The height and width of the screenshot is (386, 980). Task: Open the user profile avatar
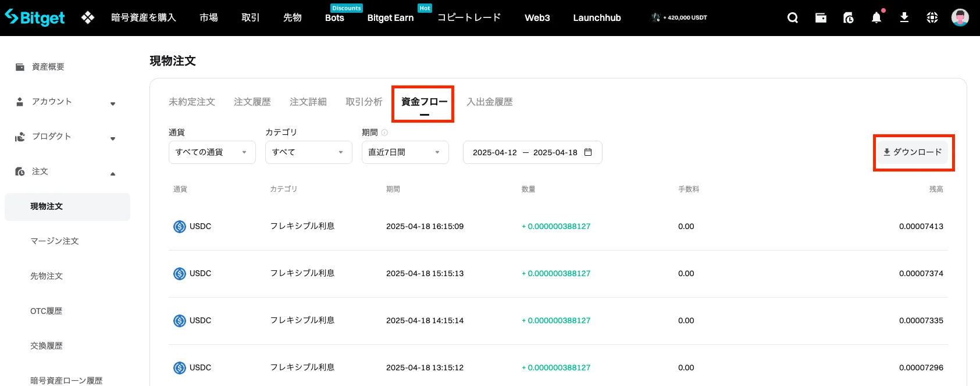[960, 17]
